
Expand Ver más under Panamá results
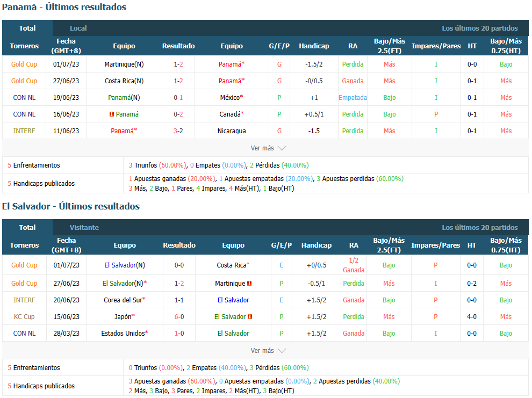[268, 148]
